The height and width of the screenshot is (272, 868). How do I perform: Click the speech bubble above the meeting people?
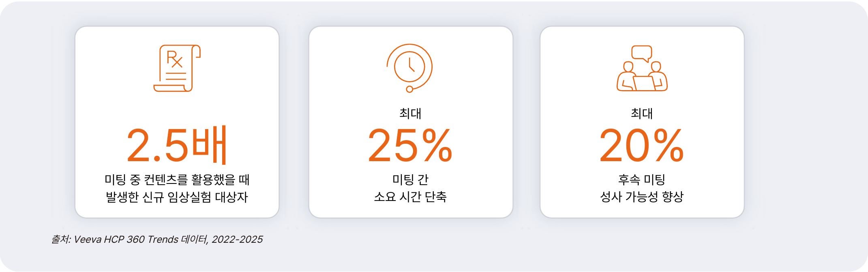[x=642, y=53]
